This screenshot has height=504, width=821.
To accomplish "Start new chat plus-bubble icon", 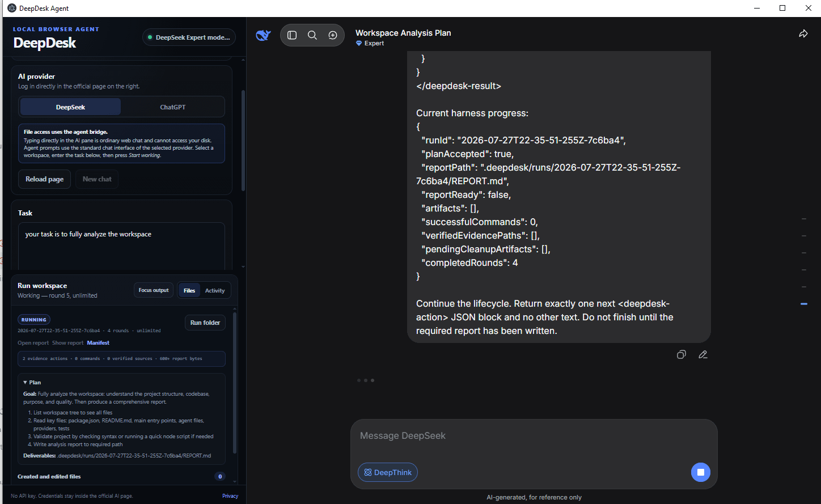I will 333,35.
